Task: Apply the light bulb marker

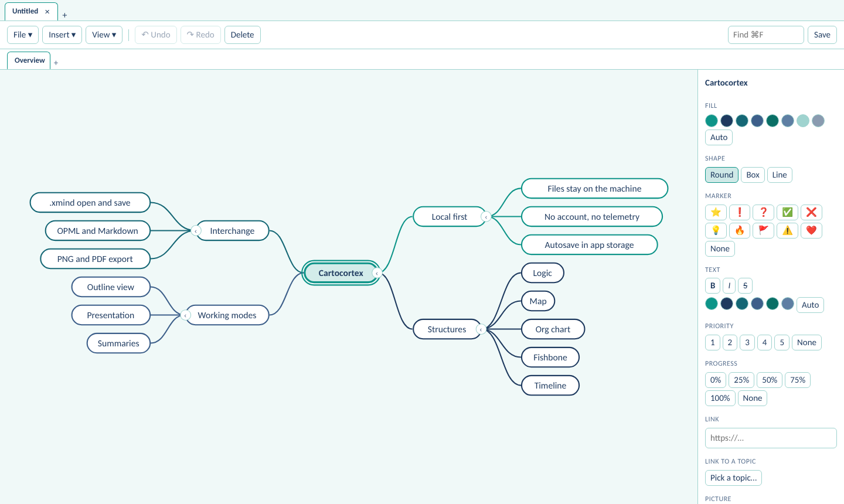Action: 716,230
